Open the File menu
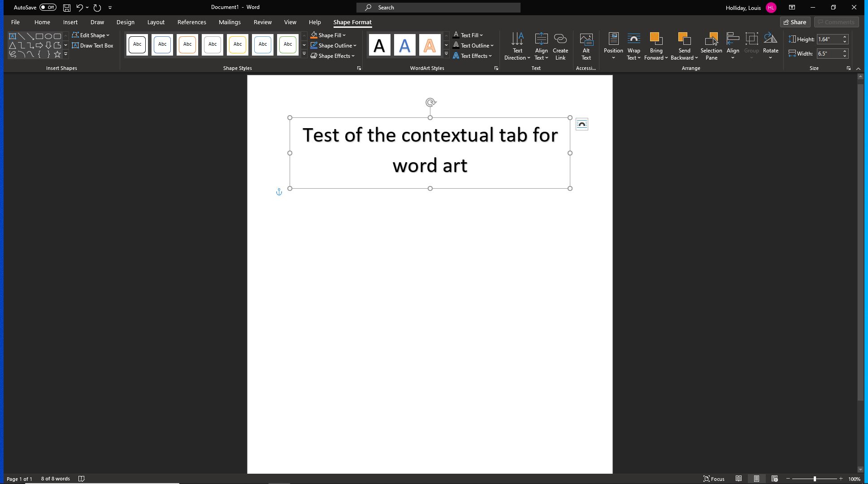868x484 pixels. tap(15, 22)
